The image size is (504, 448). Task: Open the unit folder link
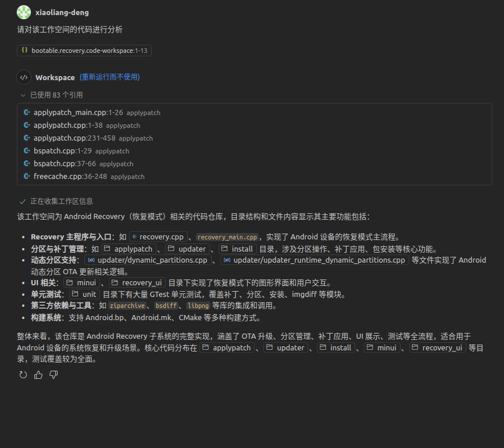tap(84, 295)
